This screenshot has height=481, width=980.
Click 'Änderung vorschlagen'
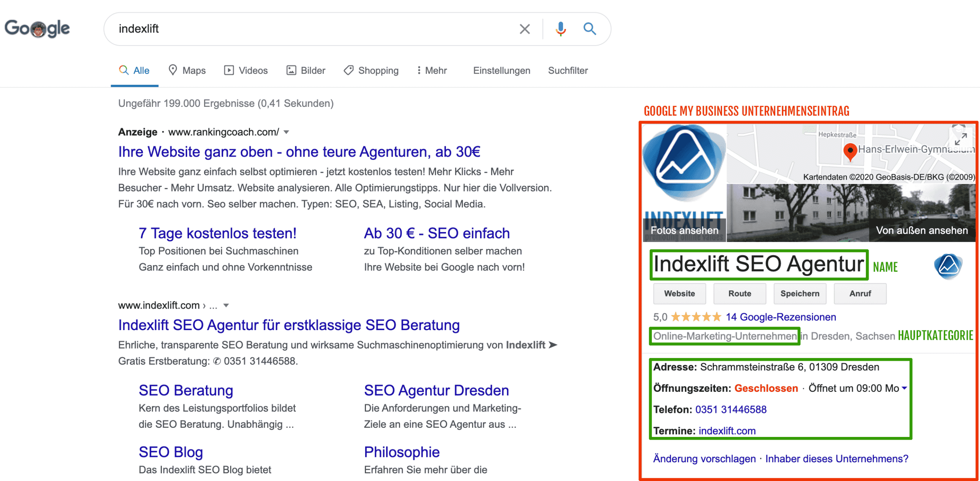point(704,459)
